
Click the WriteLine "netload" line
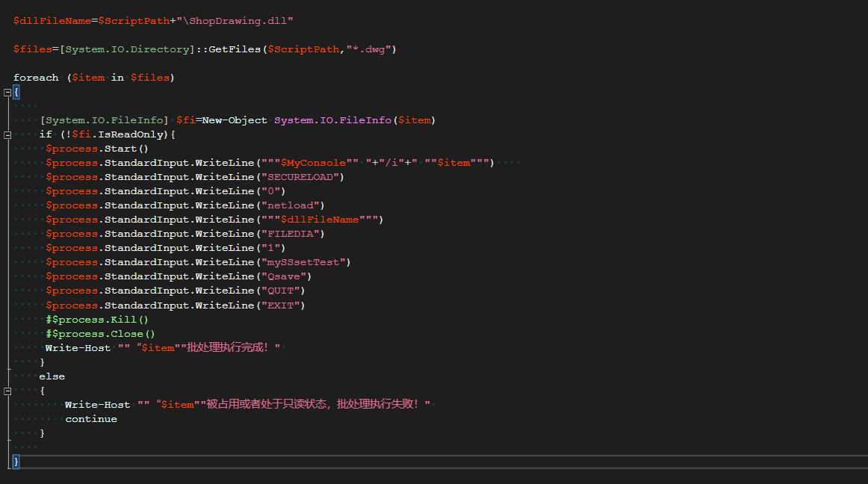click(185, 205)
